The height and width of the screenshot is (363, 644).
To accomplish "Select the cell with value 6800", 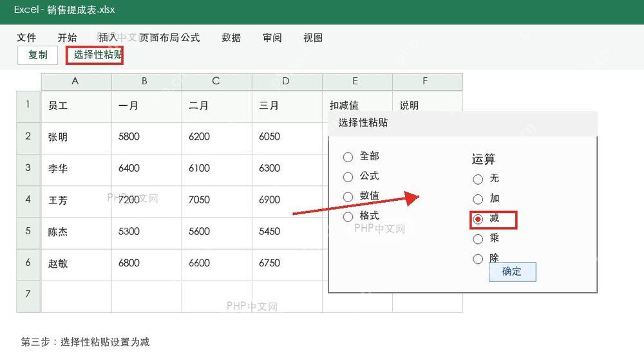I will pyautogui.click(x=147, y=265).
